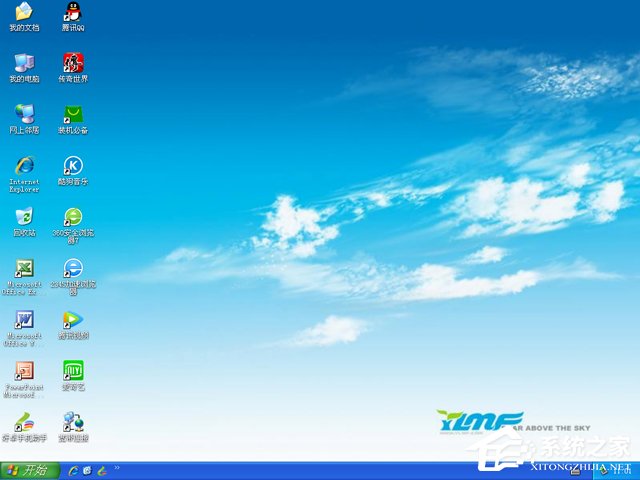Launch the 2345加速浏览器 shortcut

73,268
